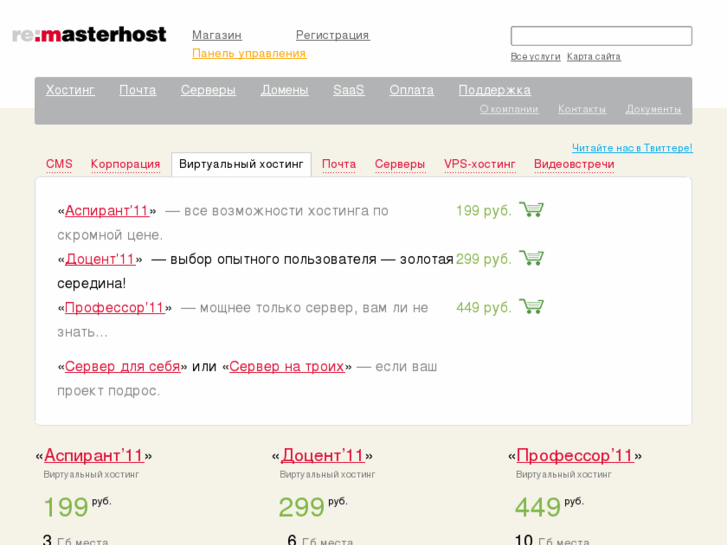Open the Регистрация link
The width and height of the screenshot is (727, 545).
click(x=333, y=35)
